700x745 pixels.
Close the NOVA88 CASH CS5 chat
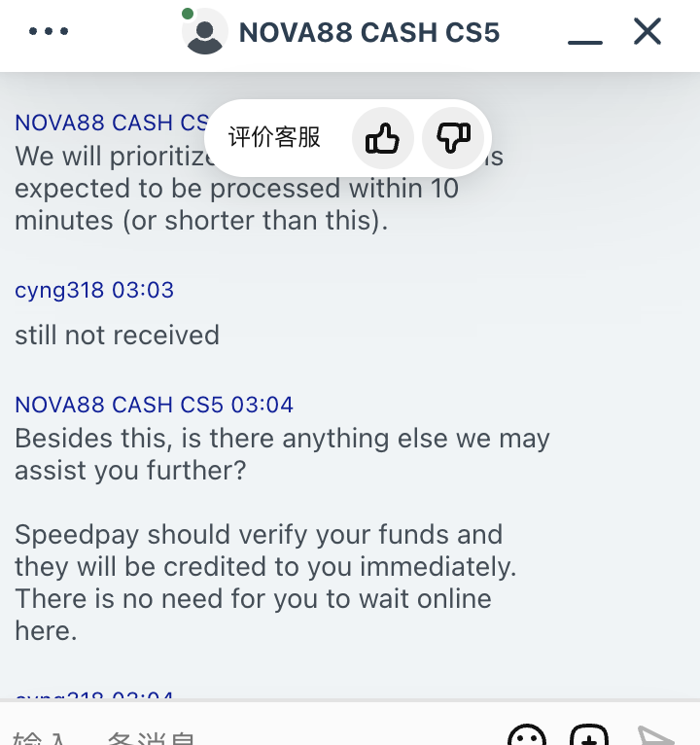(647, 32)
